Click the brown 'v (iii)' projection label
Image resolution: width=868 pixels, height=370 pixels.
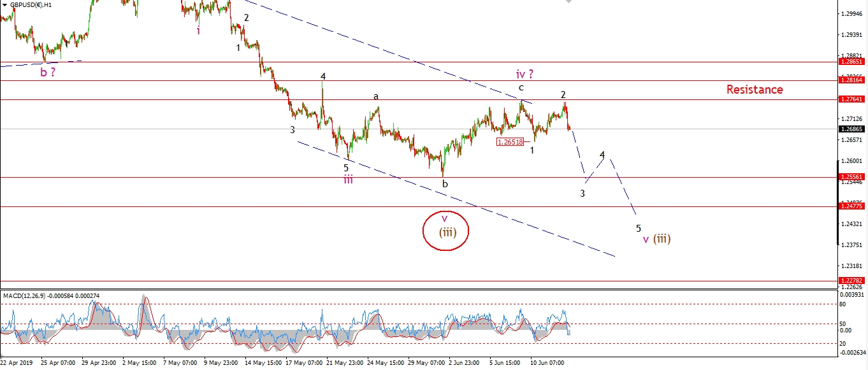tap(656, 239)
